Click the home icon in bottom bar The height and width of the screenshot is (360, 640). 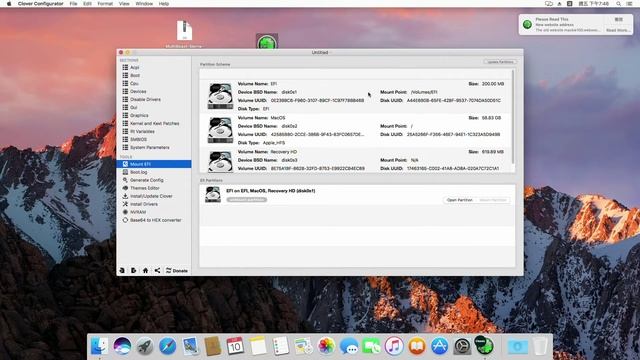coord(145,271)
